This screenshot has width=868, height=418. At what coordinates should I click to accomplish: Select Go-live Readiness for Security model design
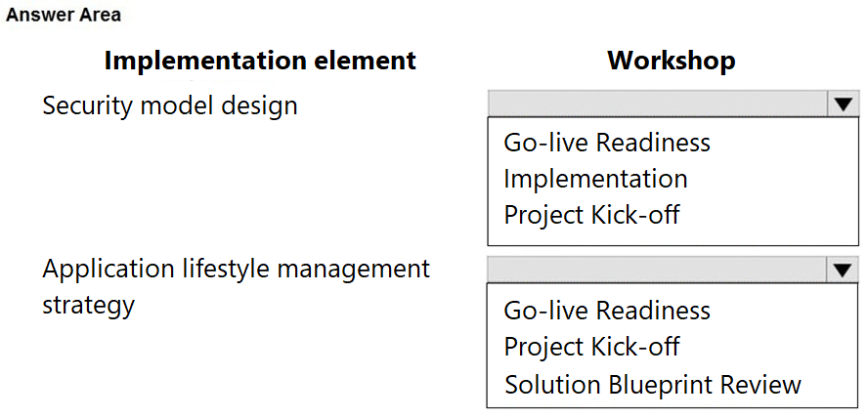607,143
